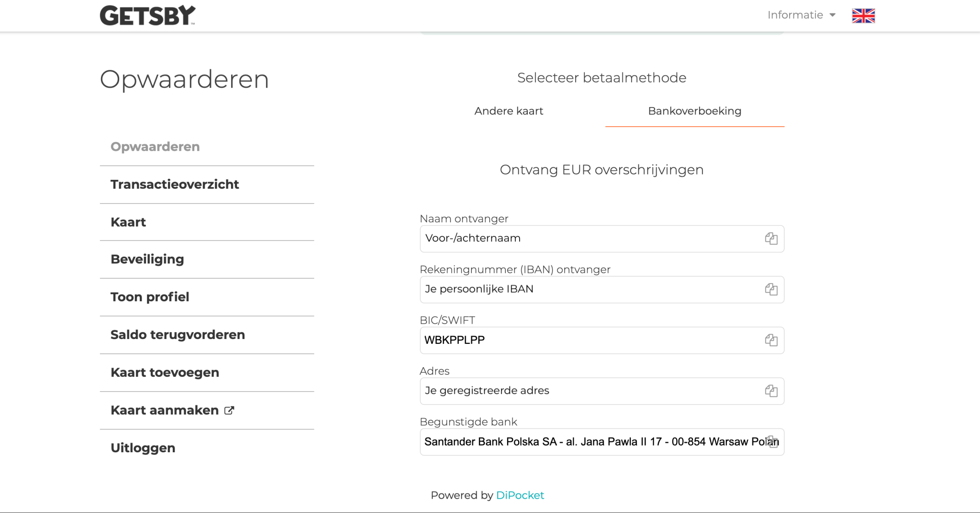The image size is (980, 513).
Task: Choose Kaart toevoegen option
Action: tap(165, 372)
